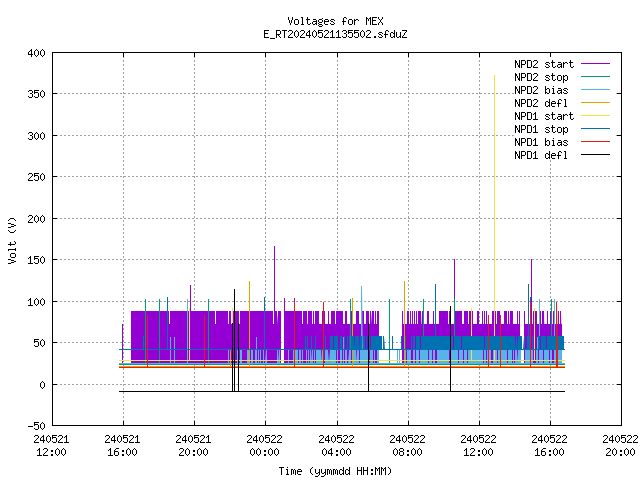Screen dimensions: 640x480
Task: Click the 'NPD2 start' legend label
Action: tap(544, 64)
